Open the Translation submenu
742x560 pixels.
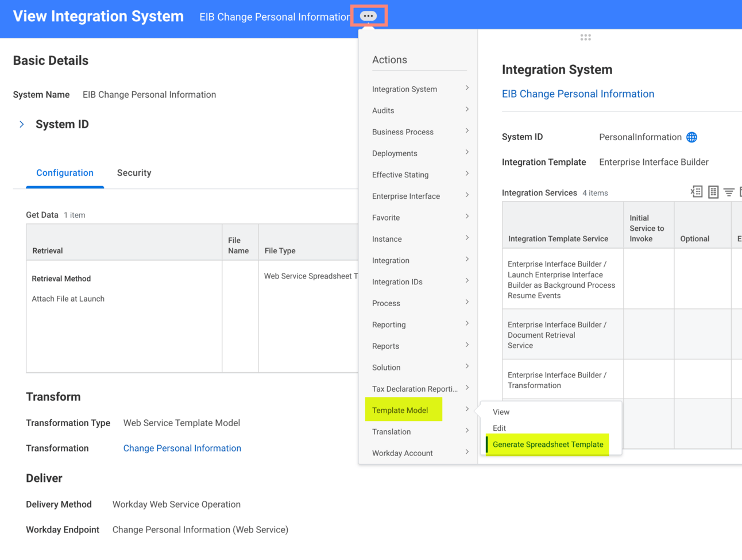(420, 432)
